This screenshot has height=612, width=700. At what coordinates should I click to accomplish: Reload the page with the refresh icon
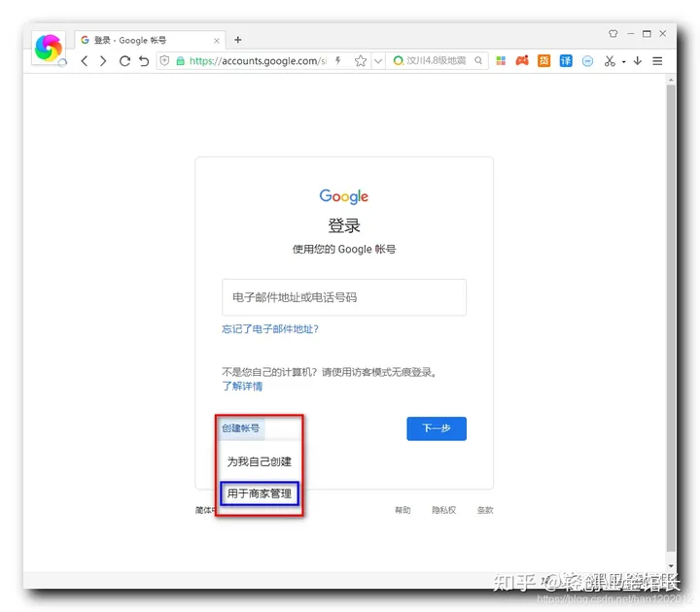tap(124, 60)
